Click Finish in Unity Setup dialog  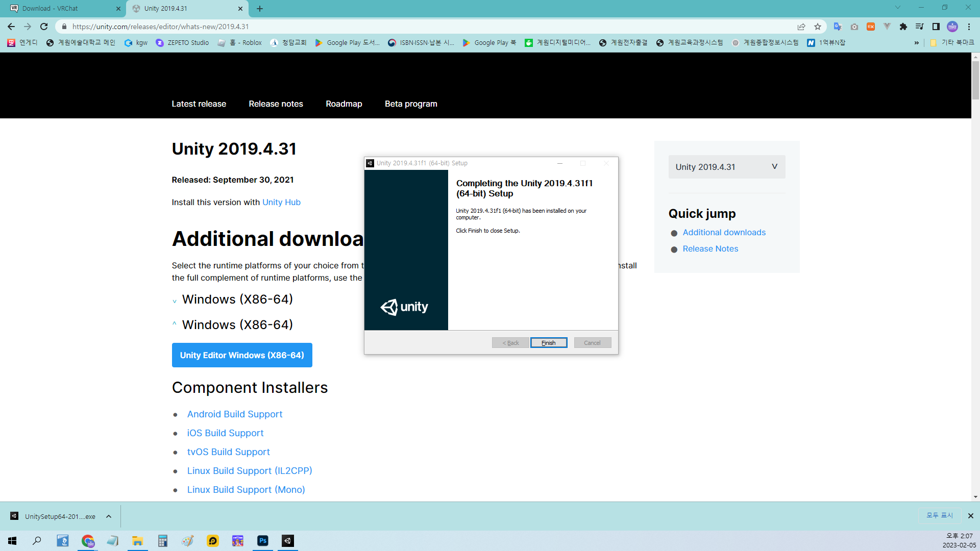coord(548,343)
